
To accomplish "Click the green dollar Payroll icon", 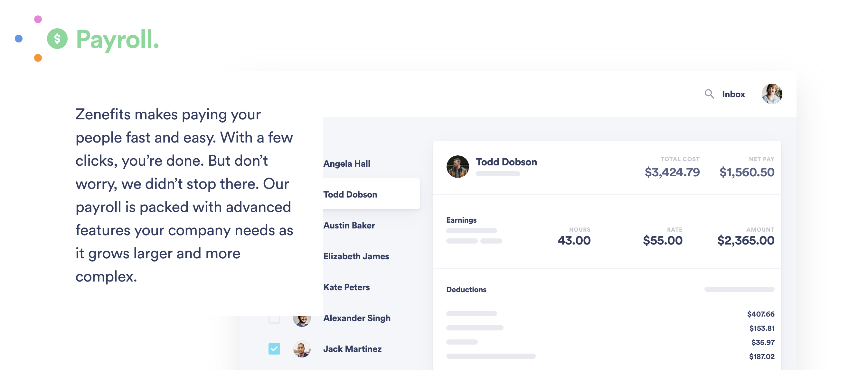I will [x=57, y=39].
